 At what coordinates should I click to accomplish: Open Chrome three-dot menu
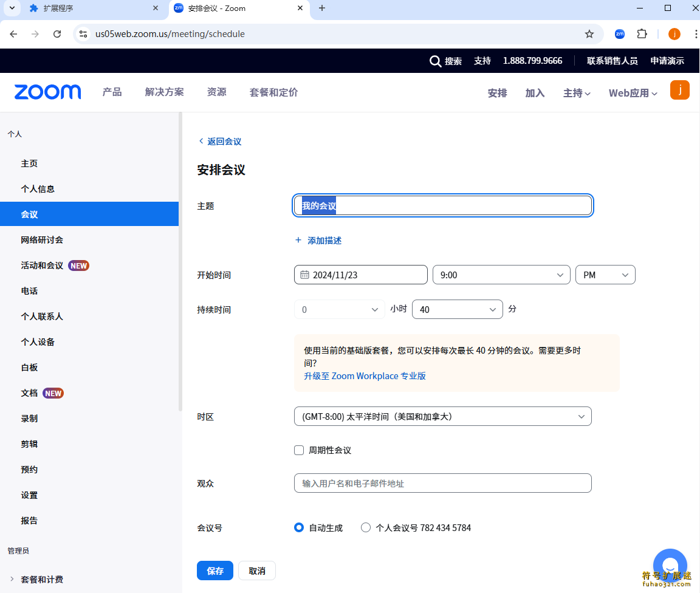[x=696, y=34]
